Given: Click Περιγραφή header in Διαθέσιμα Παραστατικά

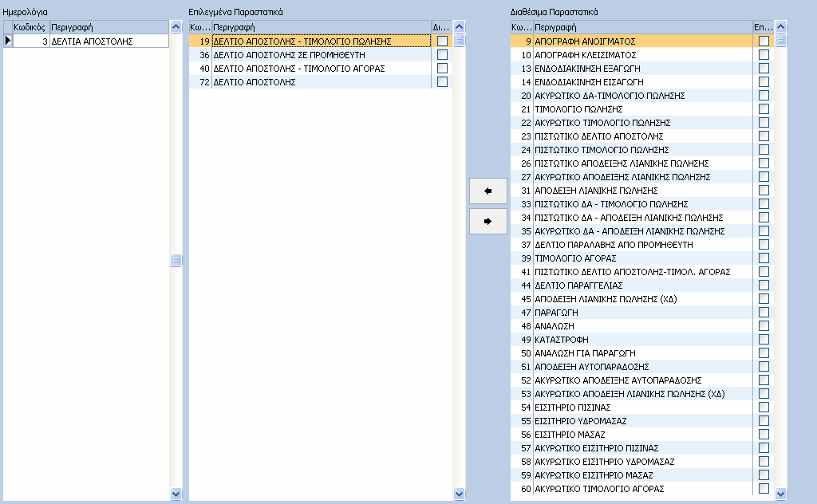Looking at the screenshot, I should click(x=643, y=26).
